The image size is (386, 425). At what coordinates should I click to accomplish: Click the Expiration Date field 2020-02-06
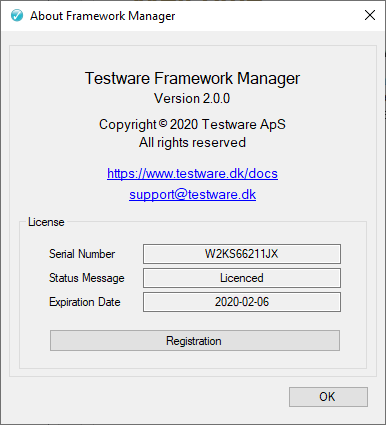(x=242, y=302)
